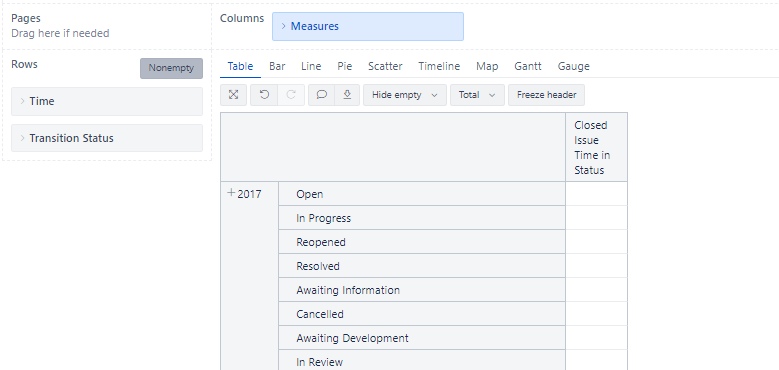Click the Pages drop area
The height and width of the screenshot is (370, 779).
(x=107, y=26)
